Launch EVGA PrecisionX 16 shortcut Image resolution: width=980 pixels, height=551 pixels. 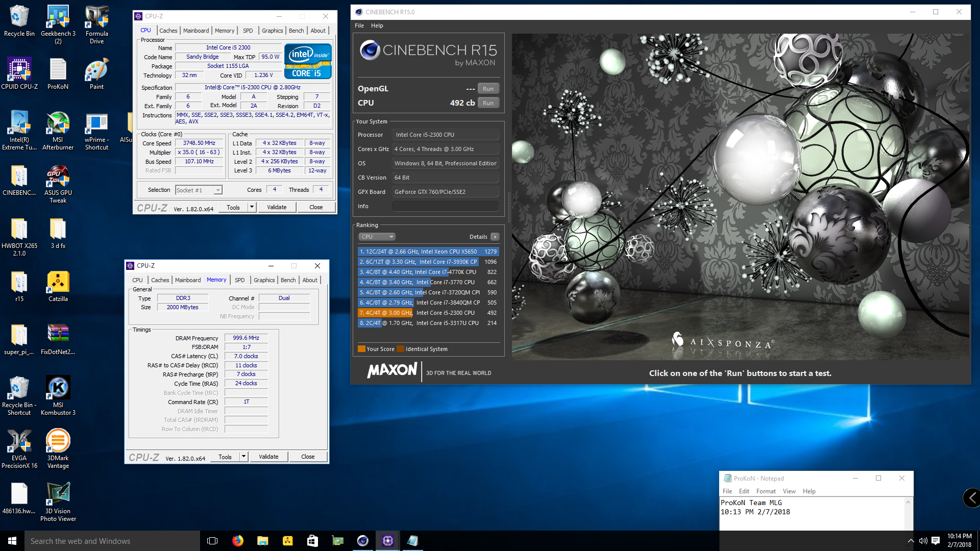pyautogui.click(x=19, y=449)
